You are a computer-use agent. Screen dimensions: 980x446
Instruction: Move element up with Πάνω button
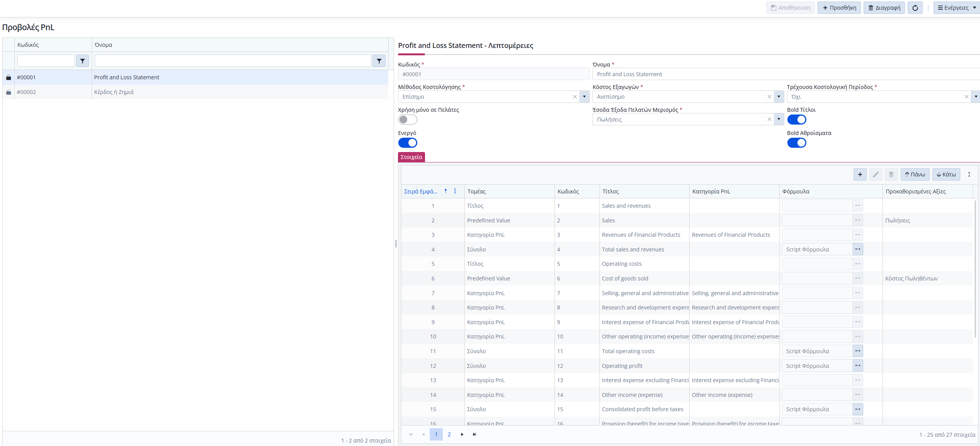915,174
